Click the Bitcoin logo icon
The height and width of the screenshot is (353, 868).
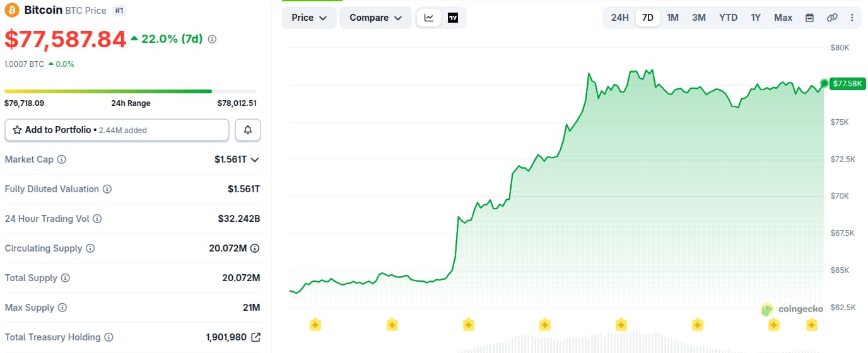click(x=12, y=10)
